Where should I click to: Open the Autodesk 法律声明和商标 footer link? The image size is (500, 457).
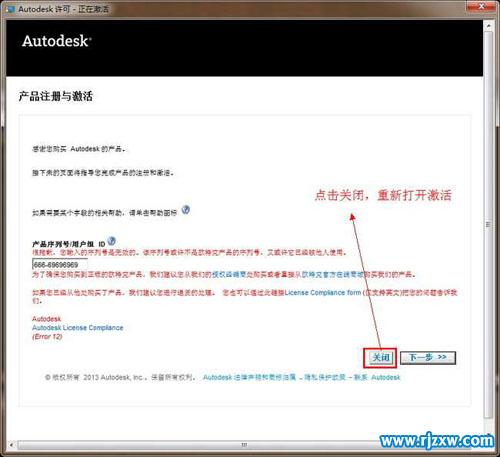(249, 377)
